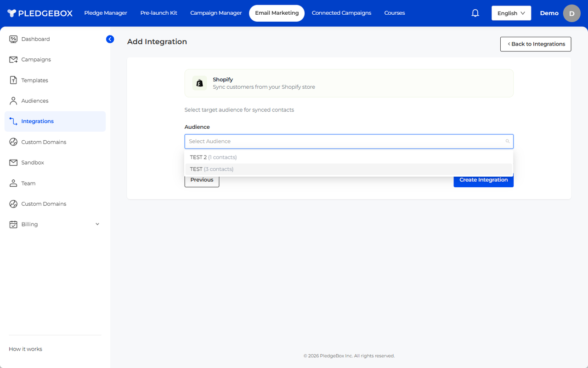Click the Shopify bag icon
The image size is (588, 368).
tap(199, 83)
